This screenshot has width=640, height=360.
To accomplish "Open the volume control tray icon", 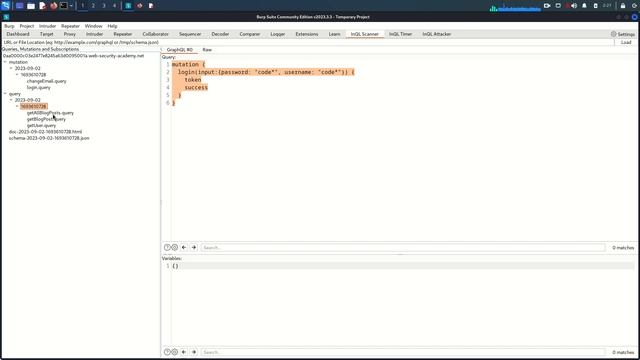I will [574, 6].
